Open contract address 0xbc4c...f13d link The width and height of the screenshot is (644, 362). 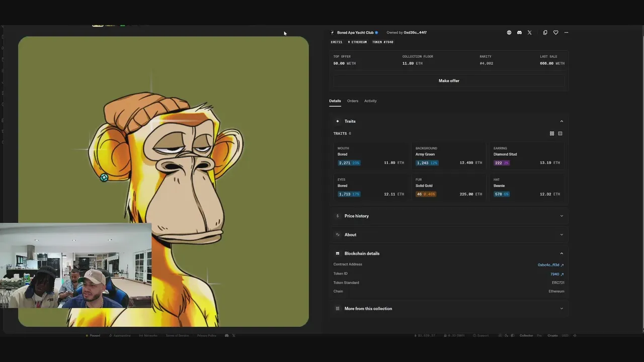point(550,265)
